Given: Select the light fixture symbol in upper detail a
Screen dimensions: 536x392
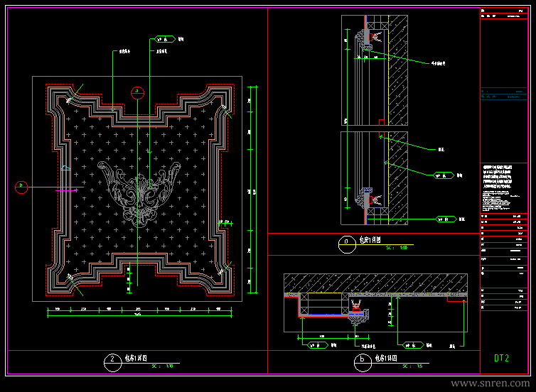Looking at the screenshot, I should (x=375, y=36).
